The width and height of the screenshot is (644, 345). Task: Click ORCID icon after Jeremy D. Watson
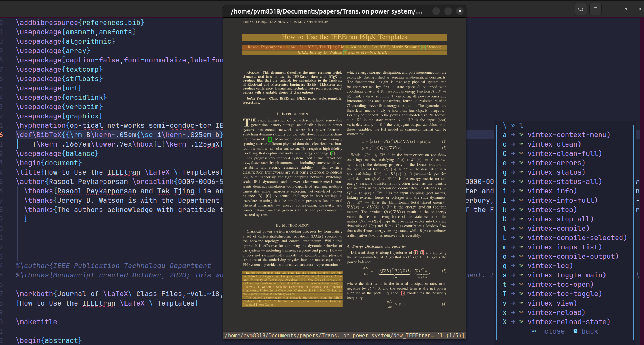(x=345, y=53)
